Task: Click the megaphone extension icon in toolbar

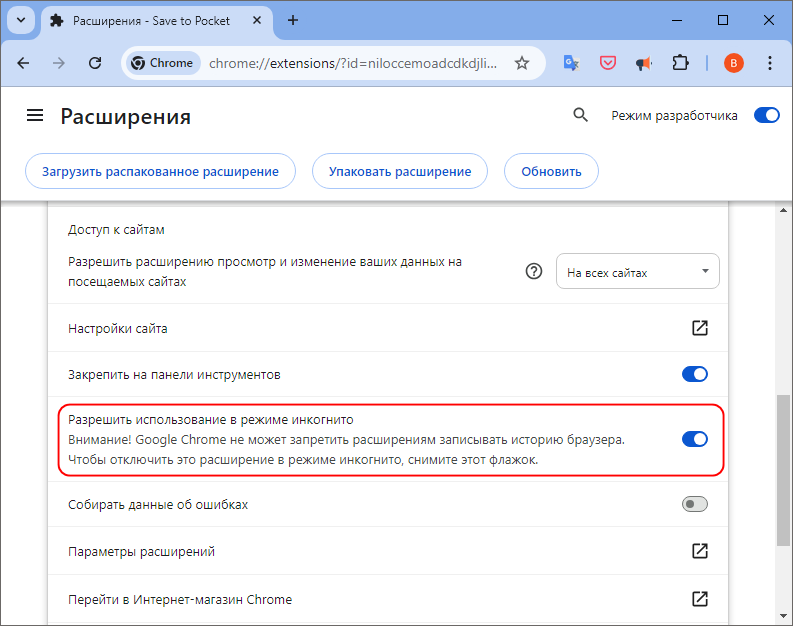Action: point(644,63)
